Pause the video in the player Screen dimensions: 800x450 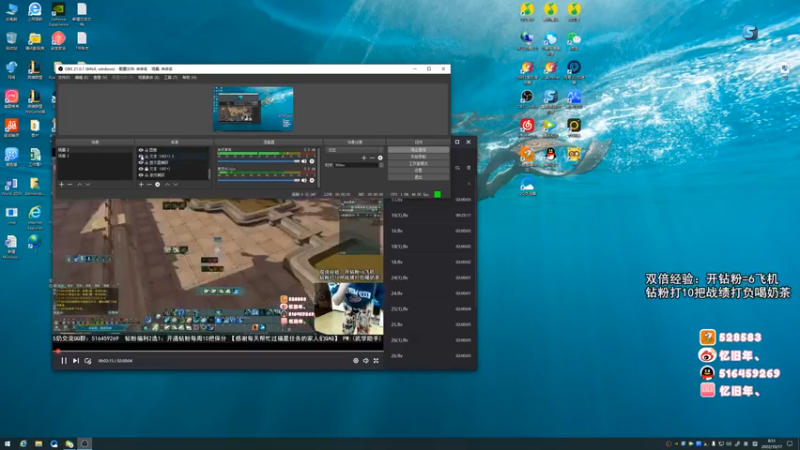tap(64, 361)
